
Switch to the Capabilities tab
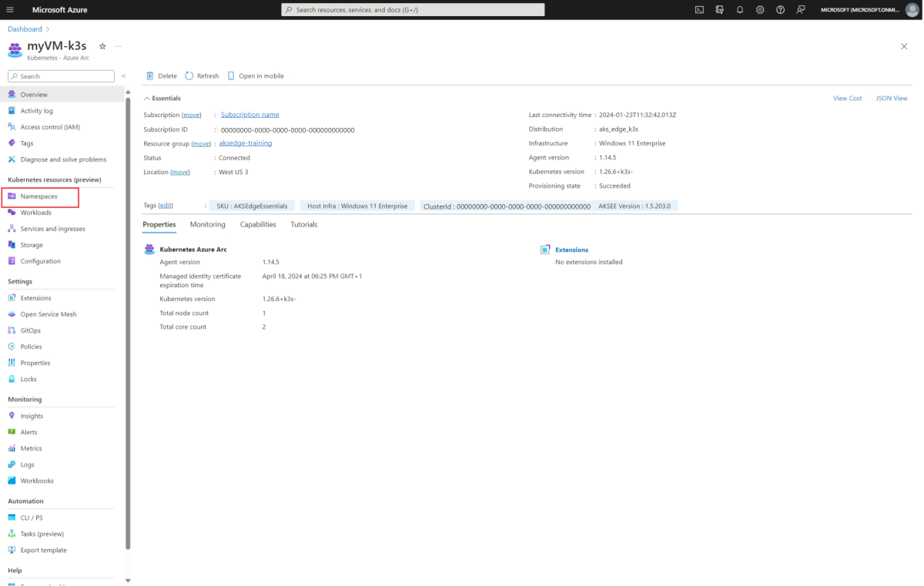coord(258,225)
